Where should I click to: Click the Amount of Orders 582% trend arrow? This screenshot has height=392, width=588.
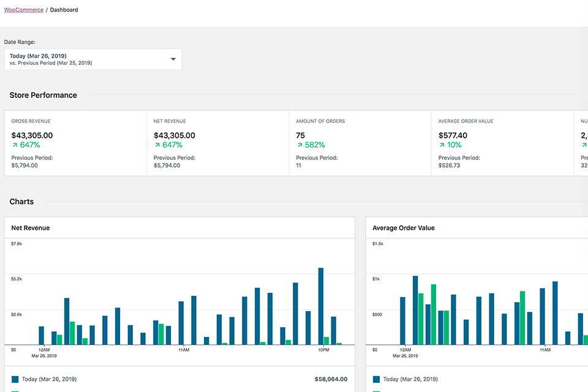[300, 145]
